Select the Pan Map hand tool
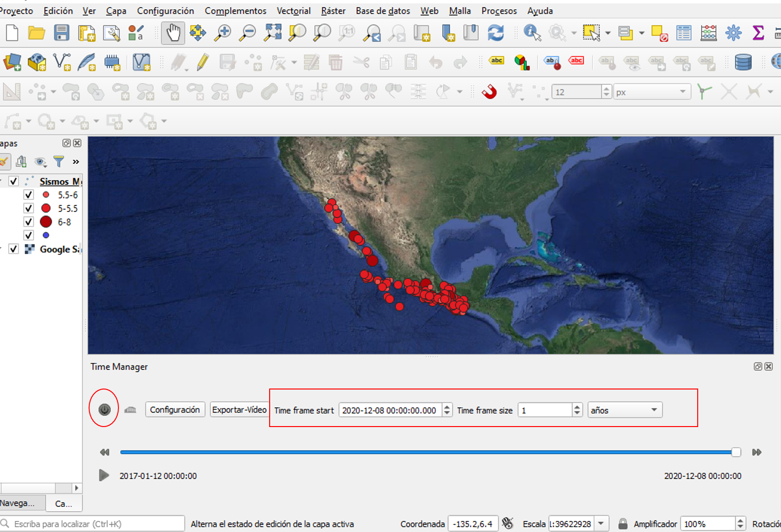Screen dimensions: 781x532 (173, 33)
